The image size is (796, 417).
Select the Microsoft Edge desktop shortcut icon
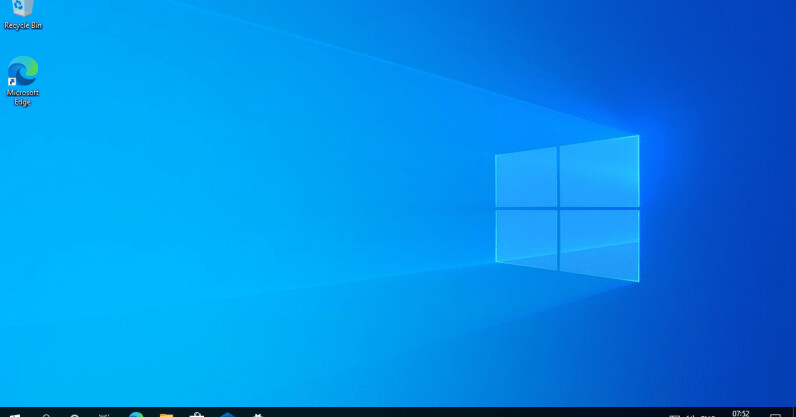(x=22, y=72)
